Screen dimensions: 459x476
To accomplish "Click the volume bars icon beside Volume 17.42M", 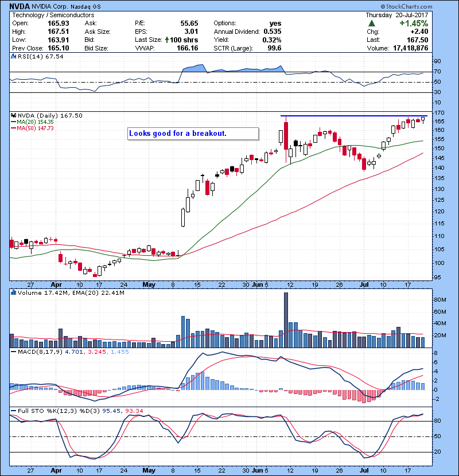I will [x=13, y=292].
